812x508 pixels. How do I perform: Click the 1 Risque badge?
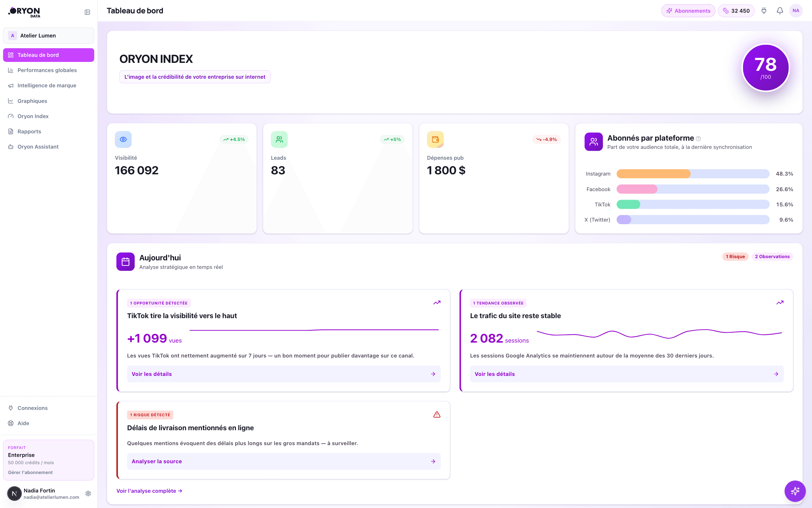point(735,257)
